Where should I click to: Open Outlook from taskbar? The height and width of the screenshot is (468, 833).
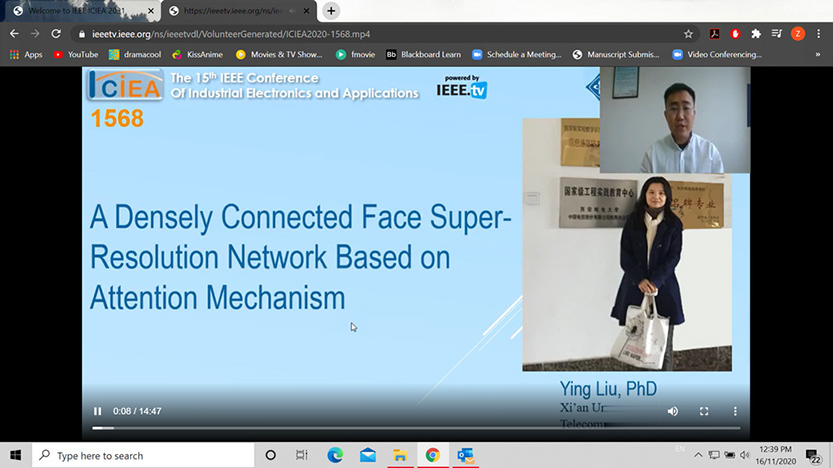pos(465,455)
